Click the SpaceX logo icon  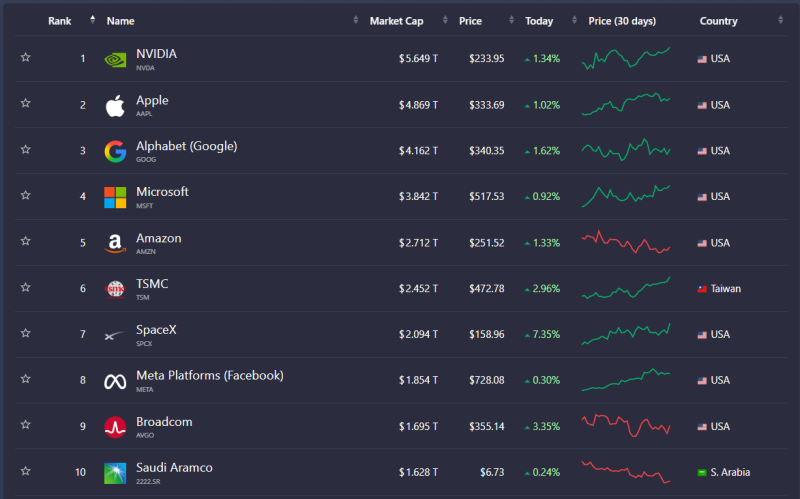(115, 335)
